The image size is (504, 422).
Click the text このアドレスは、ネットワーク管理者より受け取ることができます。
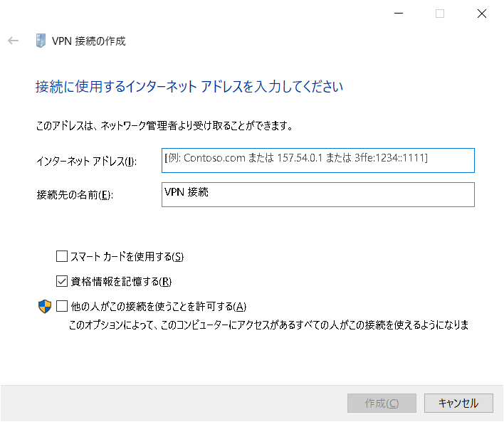click(x=164, y=126)
